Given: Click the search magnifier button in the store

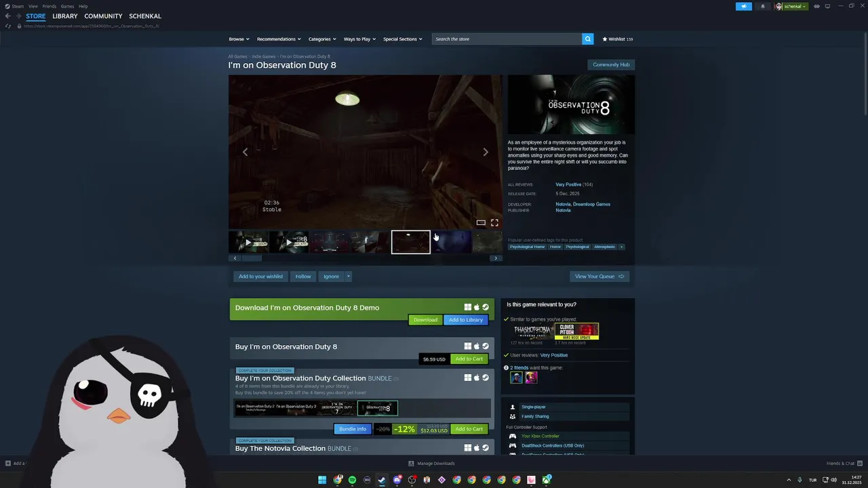Looking at the screenshot, I should [x=588, y=39].
